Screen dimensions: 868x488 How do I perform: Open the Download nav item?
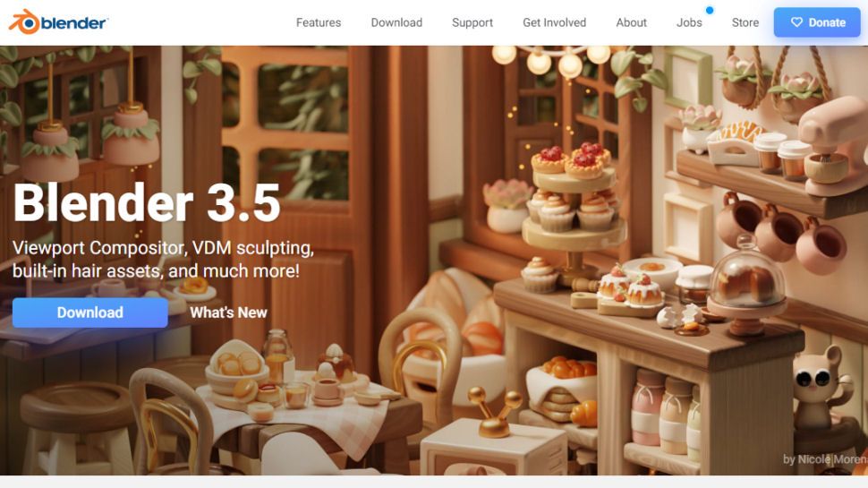click(396, 22)
